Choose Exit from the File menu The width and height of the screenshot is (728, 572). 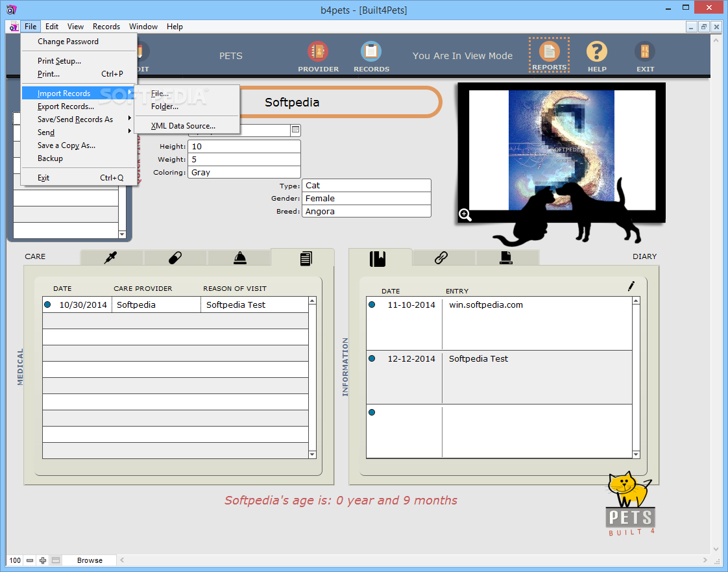pos(79,178)
